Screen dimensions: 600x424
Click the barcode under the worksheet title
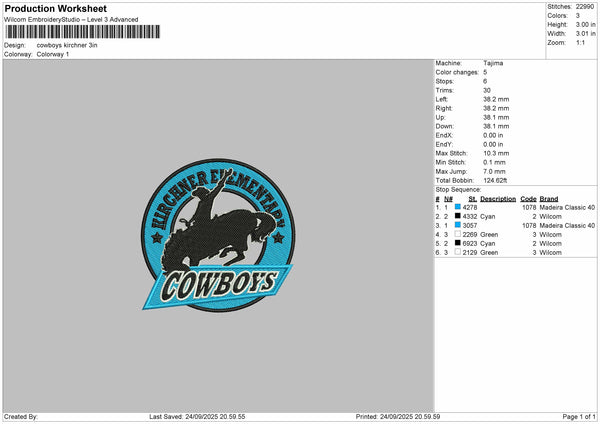click(83, 32)
